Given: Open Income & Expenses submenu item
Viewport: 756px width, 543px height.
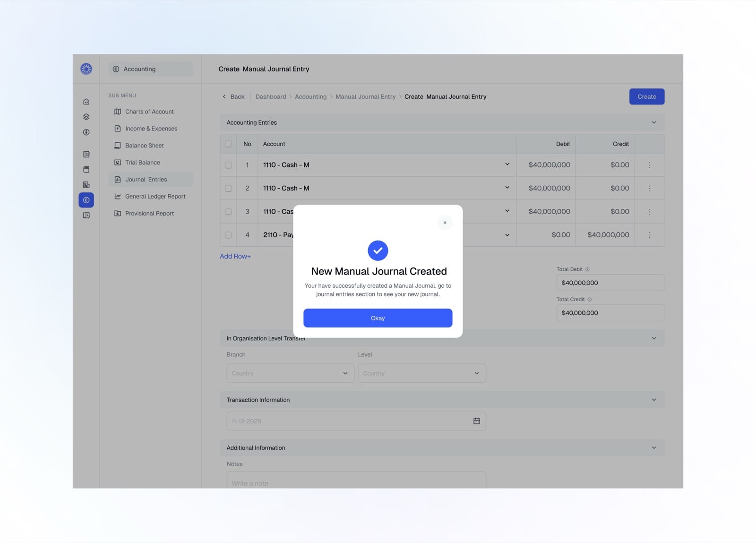Looking at the screenshot, I should click(x=150, y=129).
